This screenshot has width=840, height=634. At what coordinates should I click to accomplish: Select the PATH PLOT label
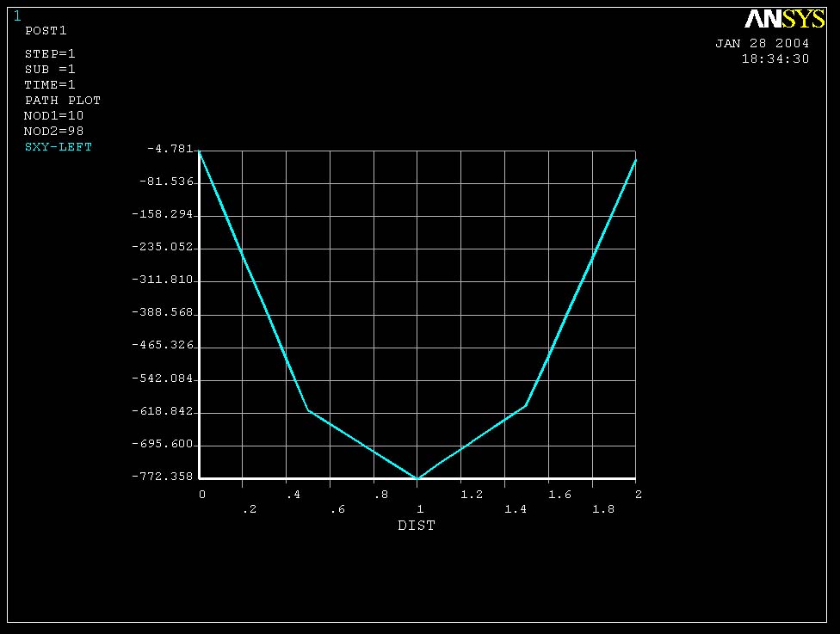tap(63, 100)
